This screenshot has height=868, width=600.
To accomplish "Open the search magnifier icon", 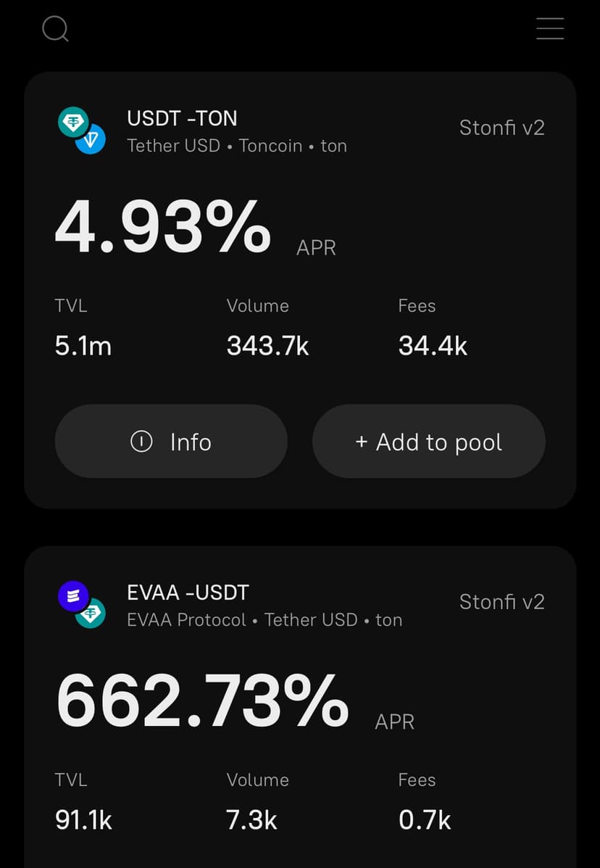I will click(55, 29).
